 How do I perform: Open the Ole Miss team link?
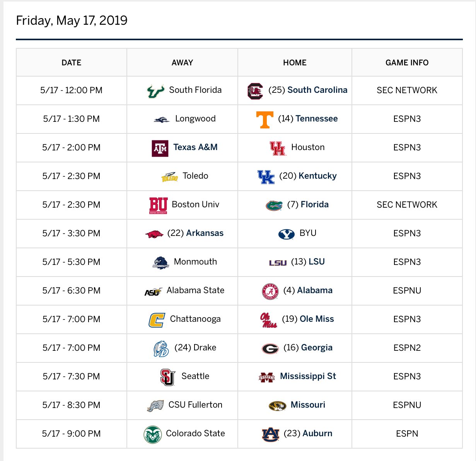[317, 319]
